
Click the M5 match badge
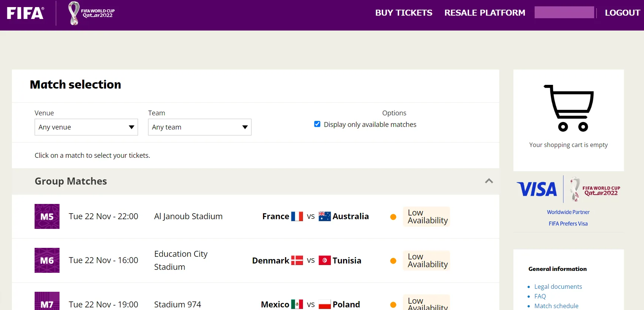coord(47,216)
